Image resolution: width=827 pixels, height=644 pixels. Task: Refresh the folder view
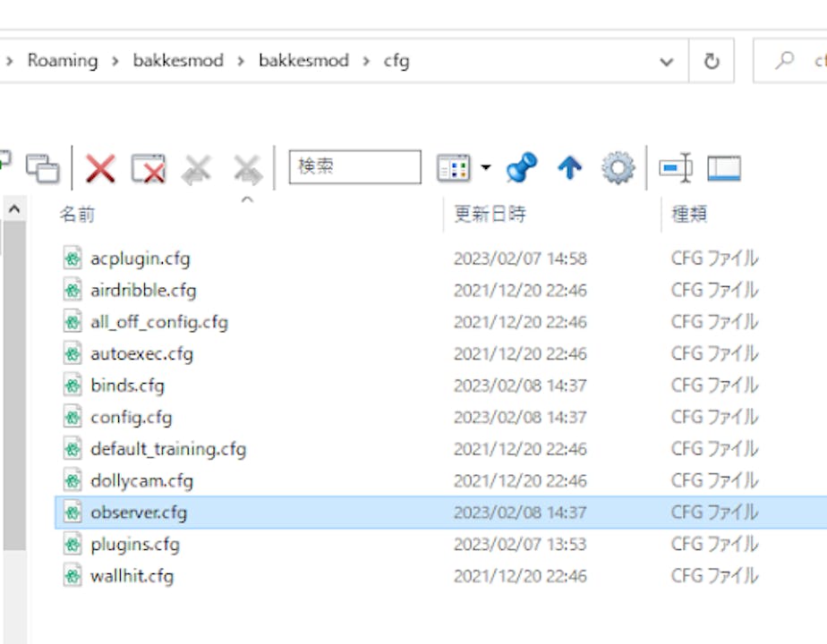pos(712,61)
